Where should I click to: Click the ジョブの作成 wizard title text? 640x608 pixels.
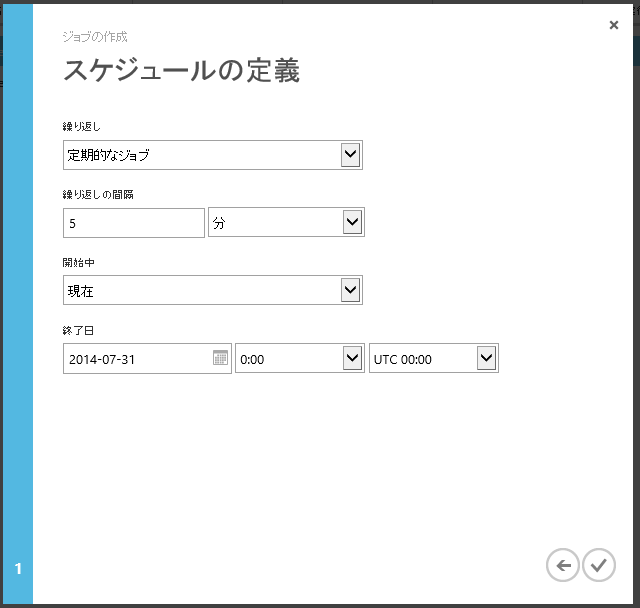(95, 38)
